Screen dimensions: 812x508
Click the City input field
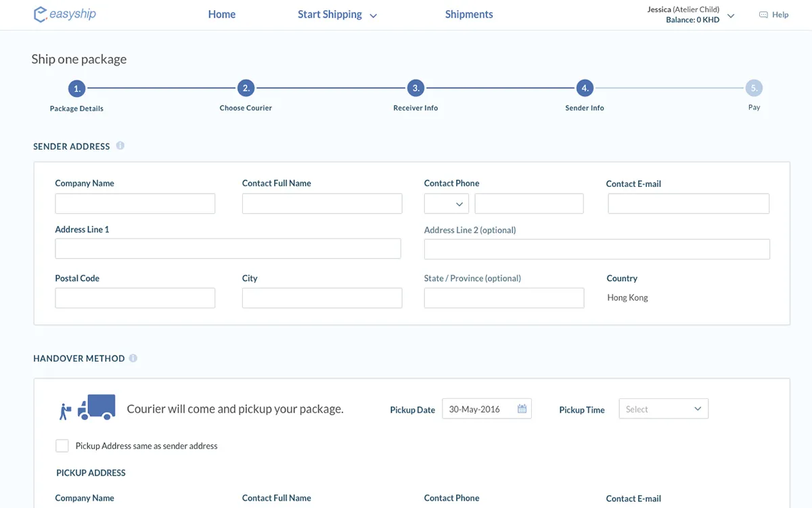tap(322, 298)
